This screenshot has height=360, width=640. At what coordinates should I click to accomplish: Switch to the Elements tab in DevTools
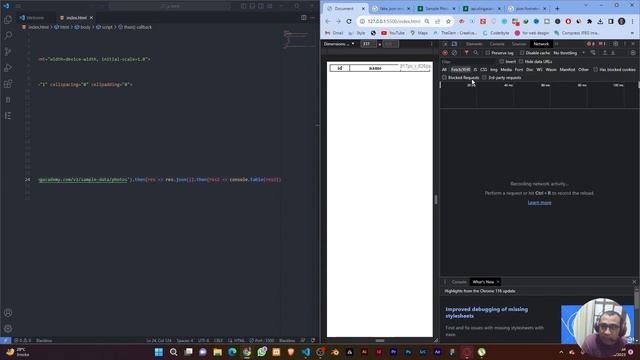tap(474, 44)
